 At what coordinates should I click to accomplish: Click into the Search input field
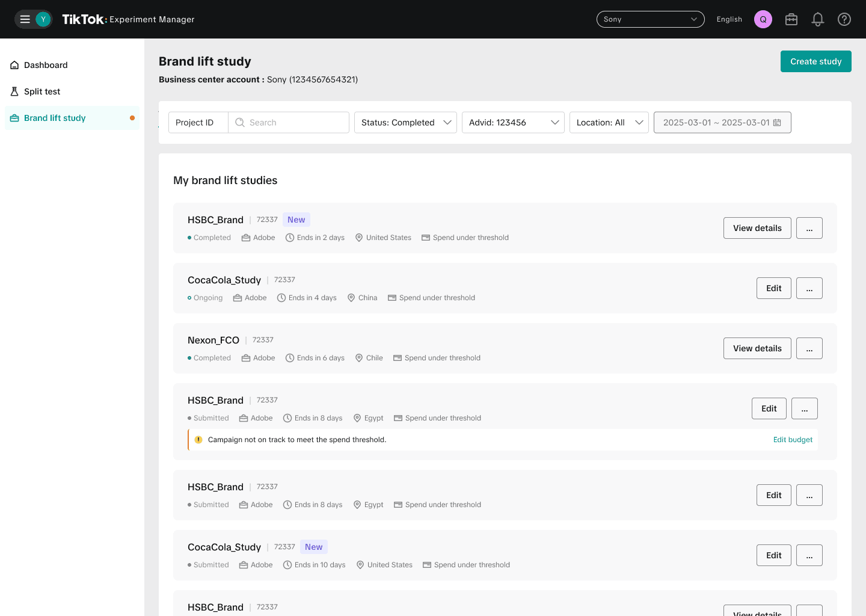289,122
